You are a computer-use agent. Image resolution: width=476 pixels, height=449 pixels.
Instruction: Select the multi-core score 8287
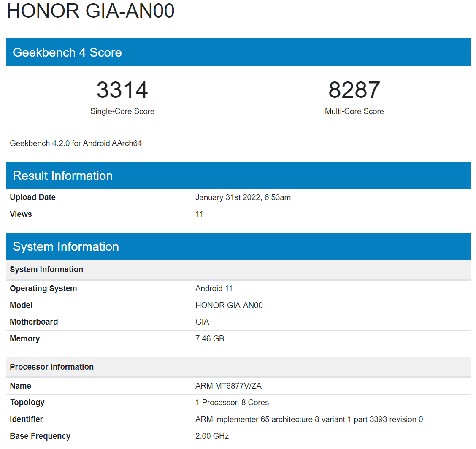[354, 90]
